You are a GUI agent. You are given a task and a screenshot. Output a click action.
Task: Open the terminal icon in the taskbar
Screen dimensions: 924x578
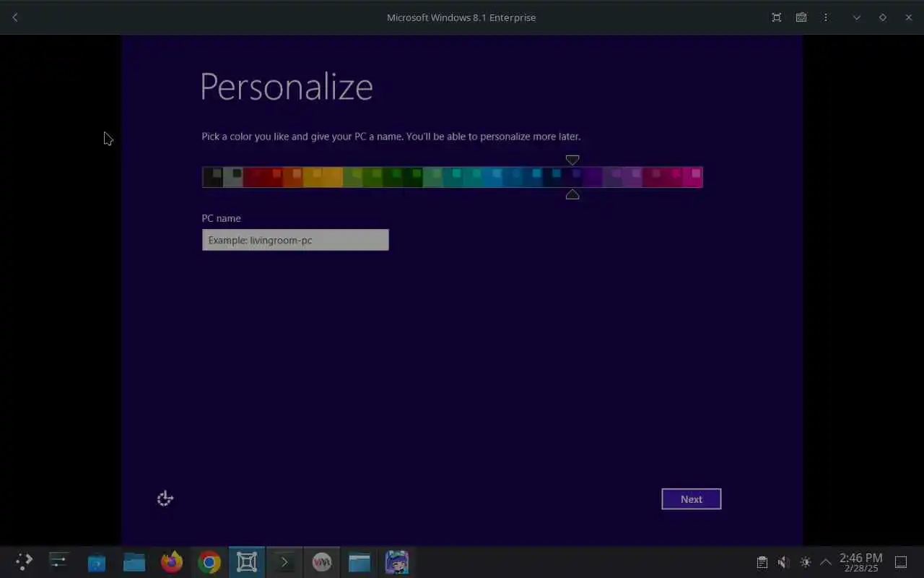(x=284, y=562)
